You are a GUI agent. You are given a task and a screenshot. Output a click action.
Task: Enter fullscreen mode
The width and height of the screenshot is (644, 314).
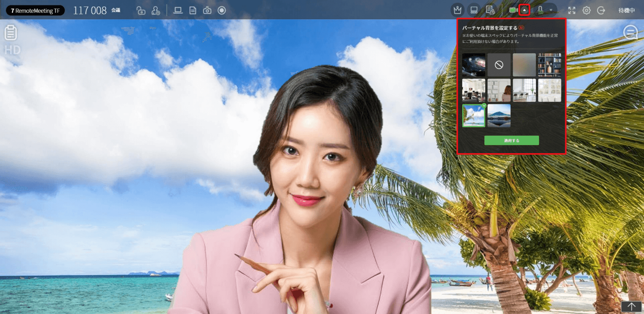(x=572, y=10)
